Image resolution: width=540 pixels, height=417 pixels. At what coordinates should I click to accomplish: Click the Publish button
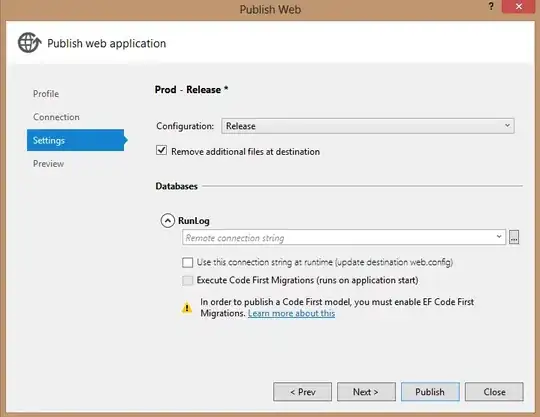point(430,392)
